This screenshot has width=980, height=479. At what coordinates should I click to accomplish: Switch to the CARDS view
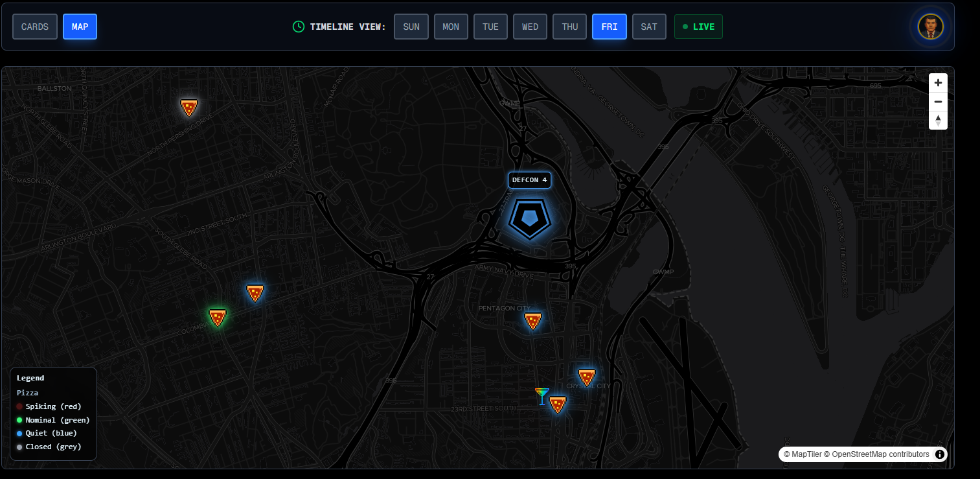click(x=35, y=27)
